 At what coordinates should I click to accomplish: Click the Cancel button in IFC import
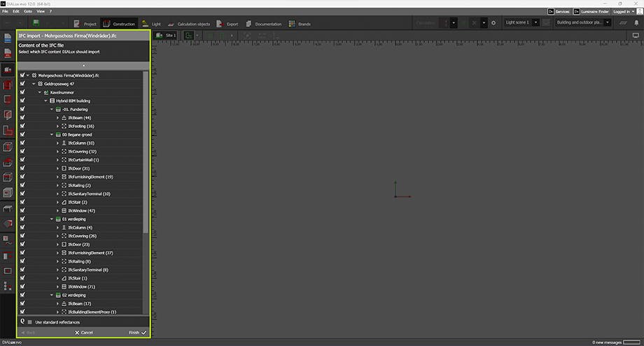tap(84, 333)
